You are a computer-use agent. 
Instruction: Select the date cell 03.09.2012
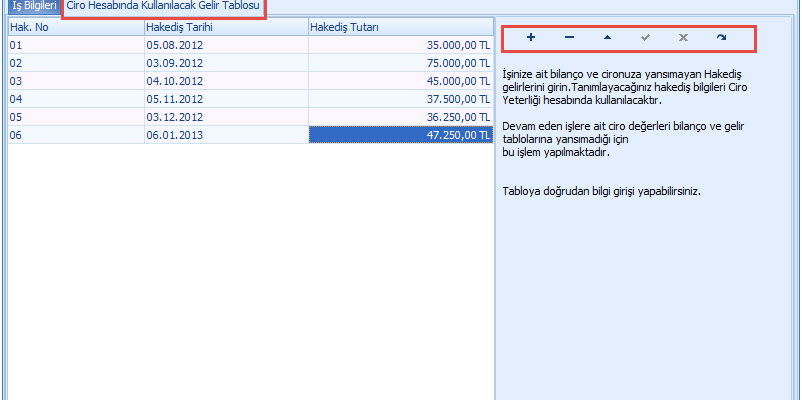pyautogui.click(x=225, y=63)
